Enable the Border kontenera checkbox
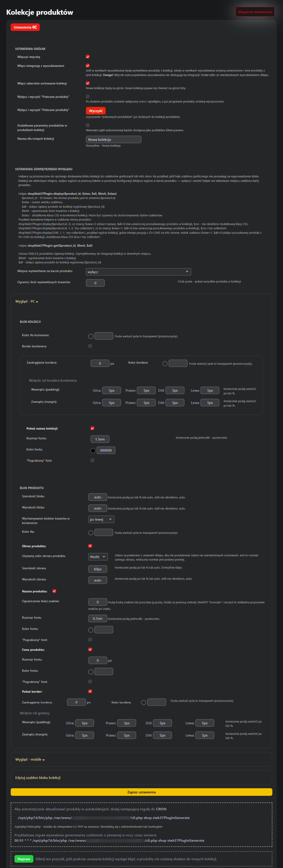 [x=90, y=346]
